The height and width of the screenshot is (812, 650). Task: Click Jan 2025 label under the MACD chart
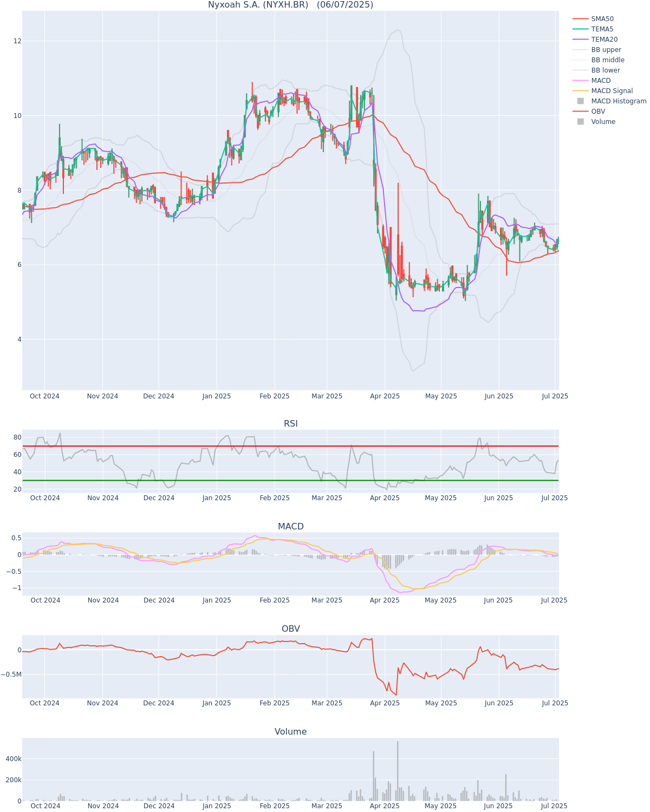pos(217,600)
